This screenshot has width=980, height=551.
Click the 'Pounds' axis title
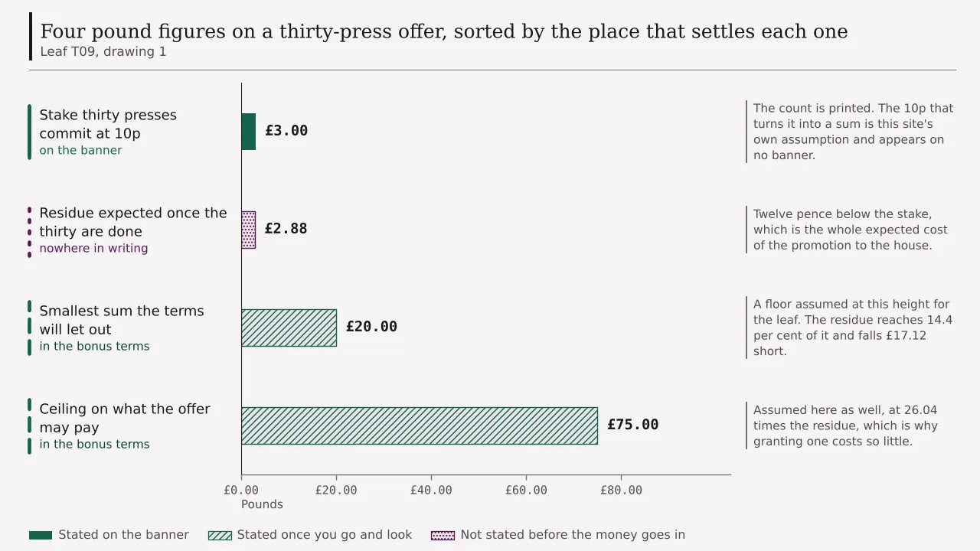262,504
